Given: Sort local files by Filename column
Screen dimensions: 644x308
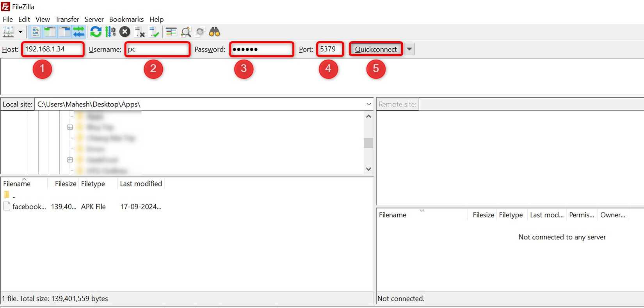Looking at the screenshot, I should (24, 184).
